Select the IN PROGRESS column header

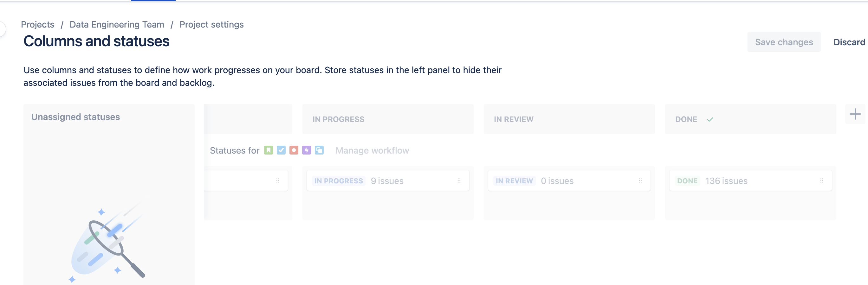(x=388, y=119)
